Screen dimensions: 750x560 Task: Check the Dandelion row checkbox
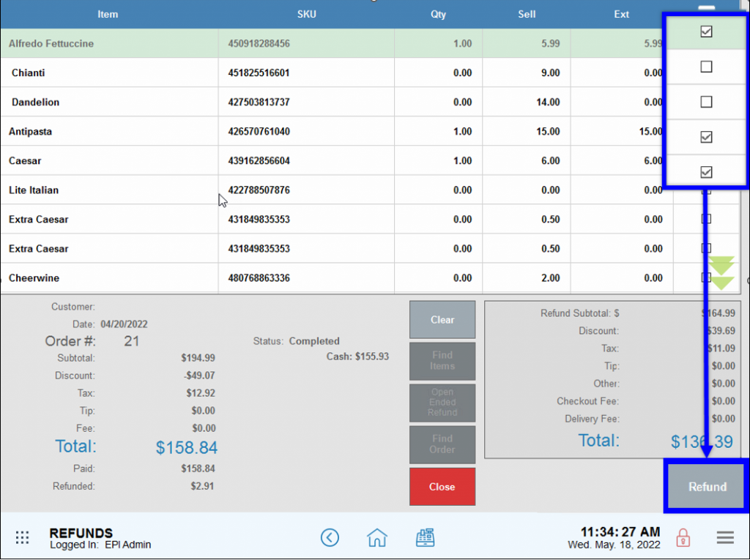click(x=705, y=102)
